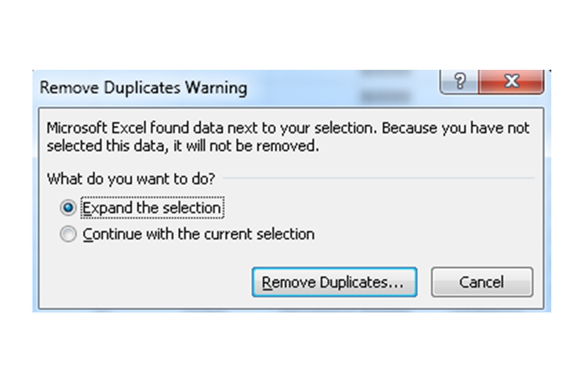Click the empty gray area below the radio options
The width and height of the screenshot is (588, 392).
(x=143, y=277)
